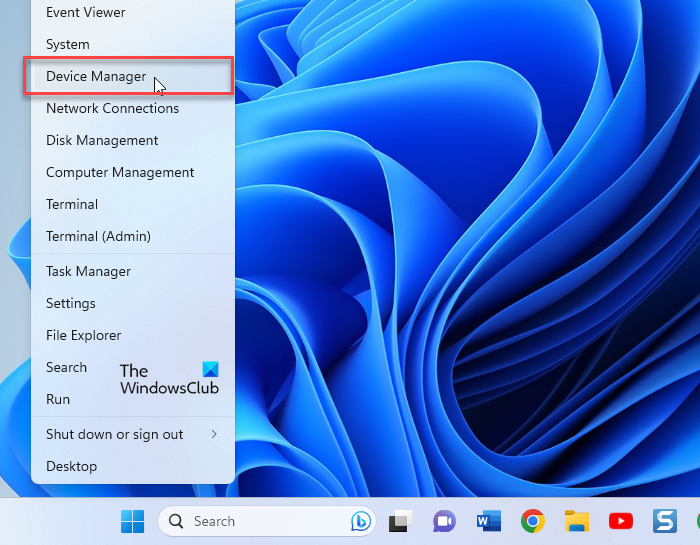700x545 pixels.
Task: Choose File Explorer in the menu
Action: point(133,335)
